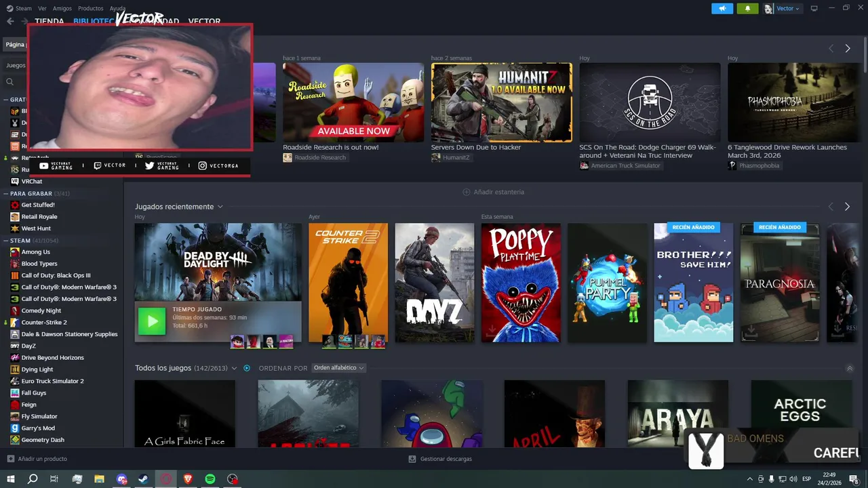Click the library search magnifier icon
This screenshot has width=868, height=488.
[10, 81]
